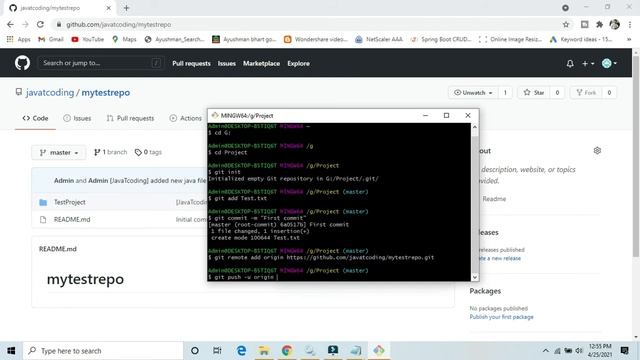Image resolution: width=640 pixels, height=360 pixels.
Task: Click the Unwatch dropdown button
Action: point(473,93)
